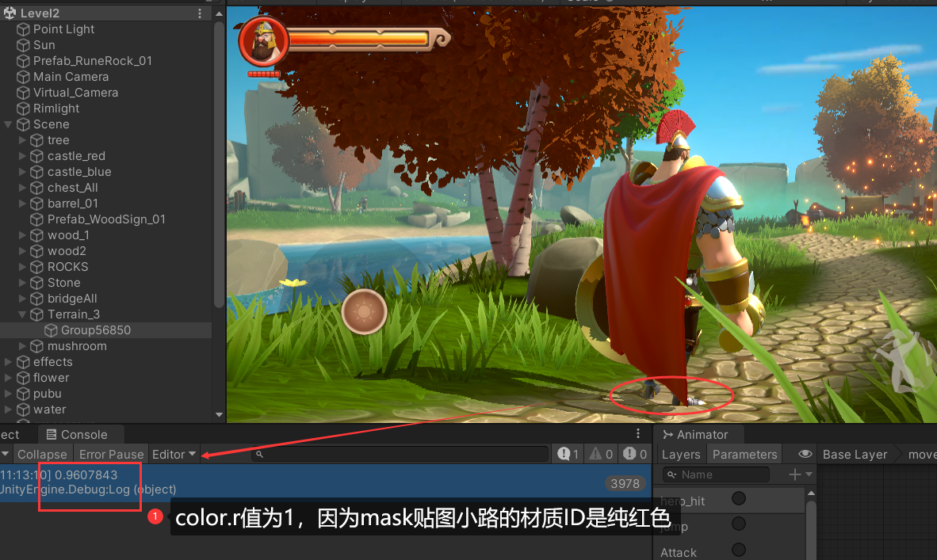
Task: Click the Animator tab's state machine icon
Action: pos(668,434)
